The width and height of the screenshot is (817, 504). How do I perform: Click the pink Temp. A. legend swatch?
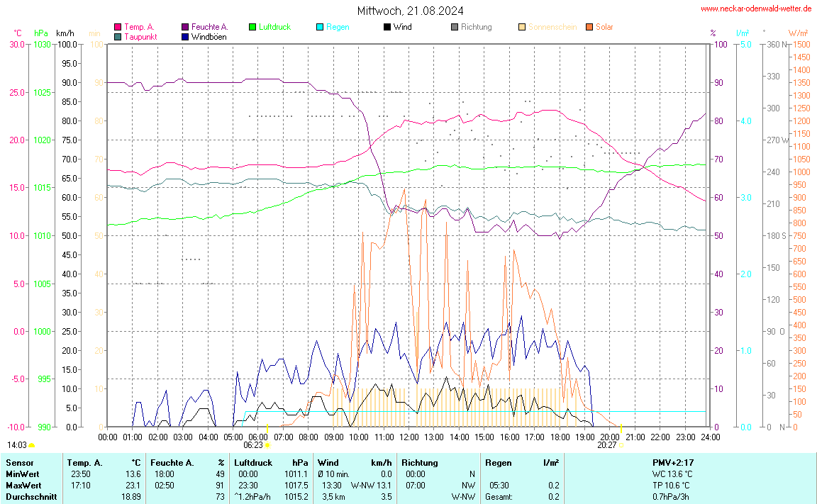[x=118, y=27]
